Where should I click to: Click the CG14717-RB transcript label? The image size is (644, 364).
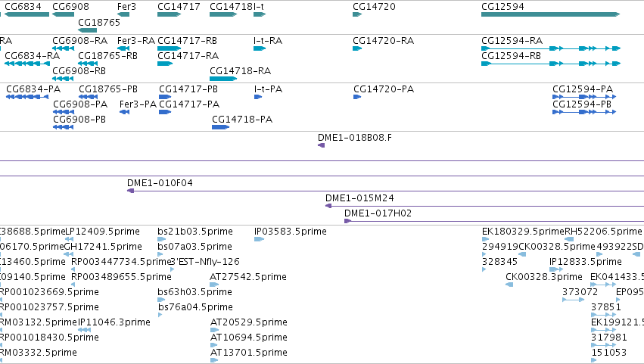point(187,41)
